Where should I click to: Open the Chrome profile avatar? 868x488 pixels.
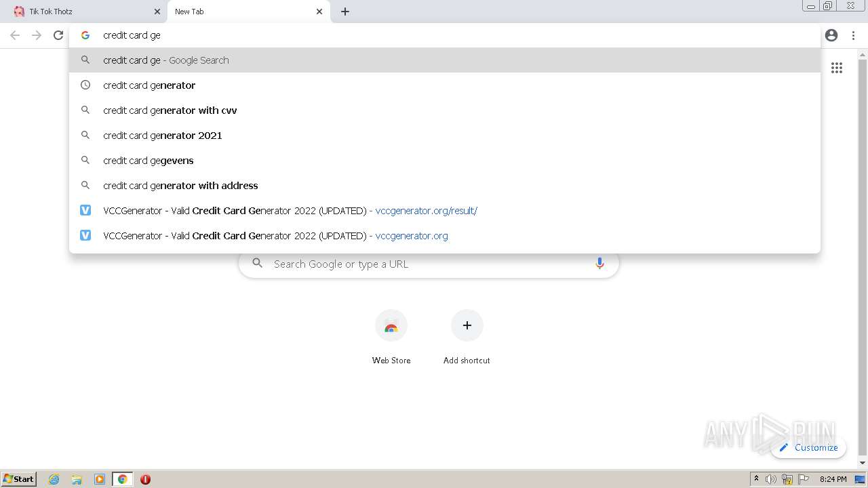831,35
